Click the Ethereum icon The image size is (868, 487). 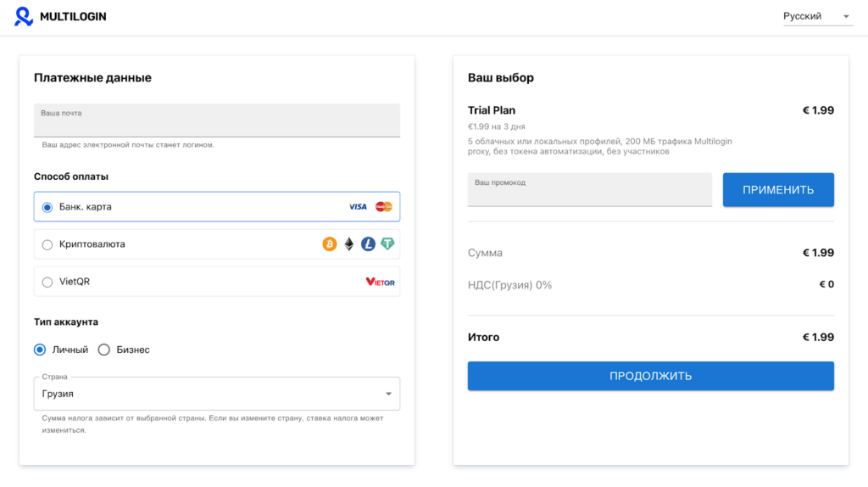[x=348, y=243]
